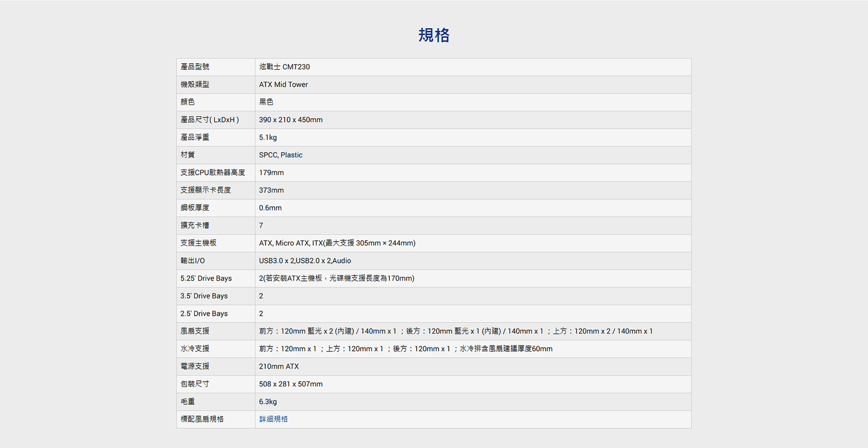Select the ATX Mid Tower value
The image size is (868, 448).
point(283,85)
